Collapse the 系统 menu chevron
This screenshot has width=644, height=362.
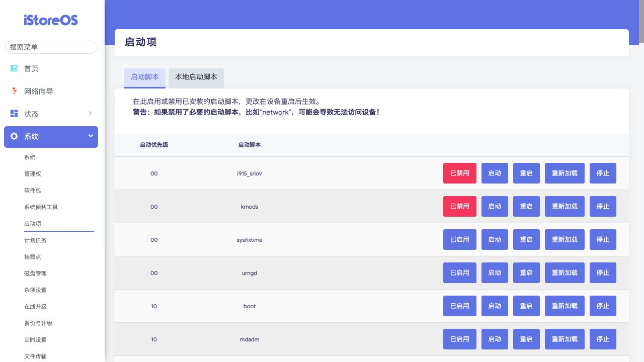tap(91, 136)
